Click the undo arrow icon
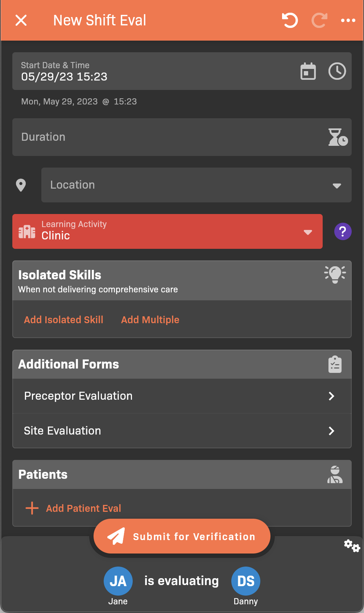364x613 pixels. pyautogui.click(x=290, y=20)
